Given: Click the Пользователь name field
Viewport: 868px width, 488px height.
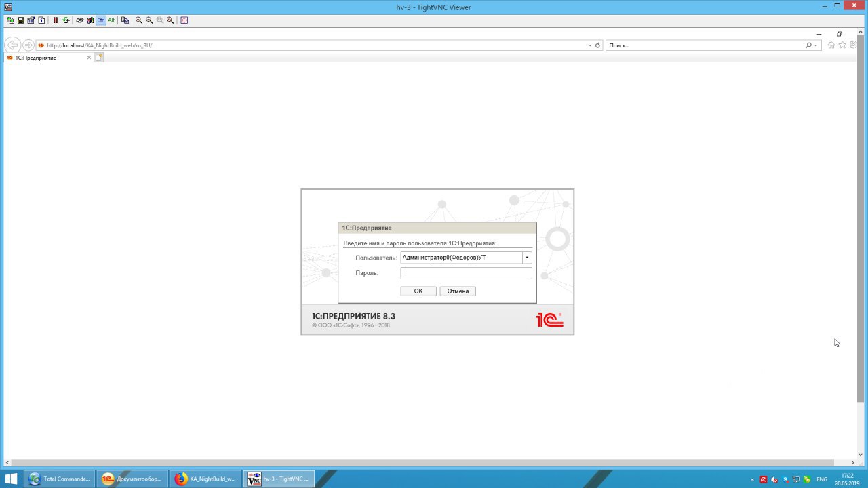Looking at the screenshot, I should [461, 258].
